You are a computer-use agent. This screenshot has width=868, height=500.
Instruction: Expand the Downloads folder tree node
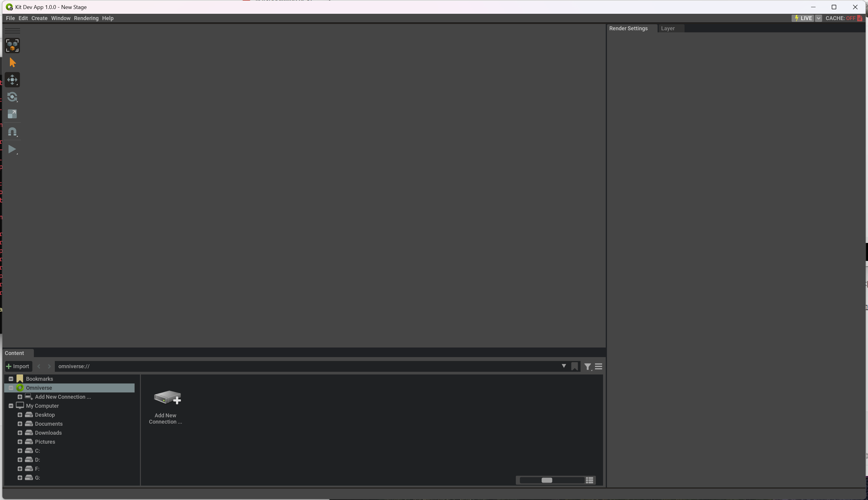[20, 433]
